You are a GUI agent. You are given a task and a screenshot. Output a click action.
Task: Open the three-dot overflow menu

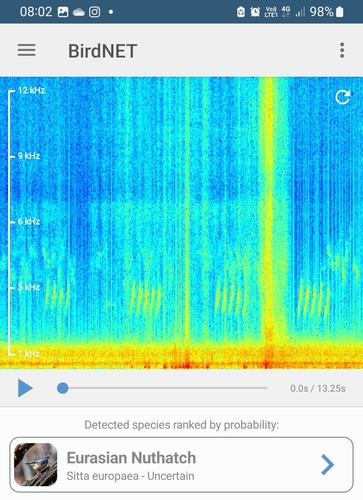342,50
